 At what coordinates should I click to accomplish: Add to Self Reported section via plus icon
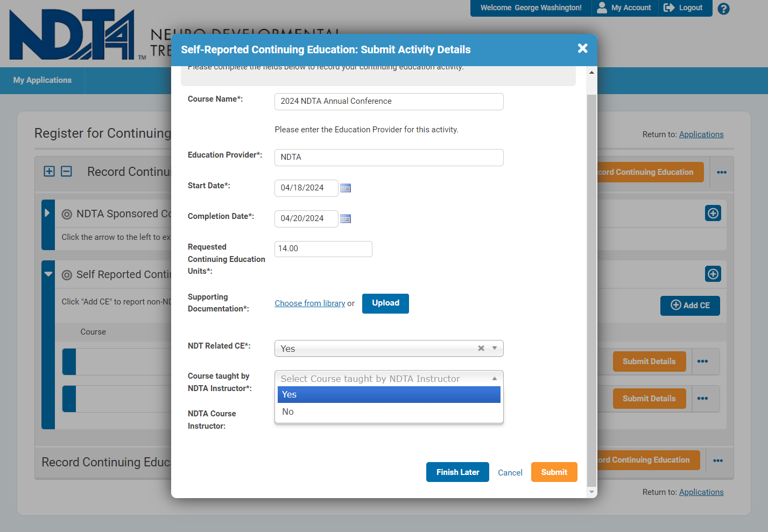713,274
